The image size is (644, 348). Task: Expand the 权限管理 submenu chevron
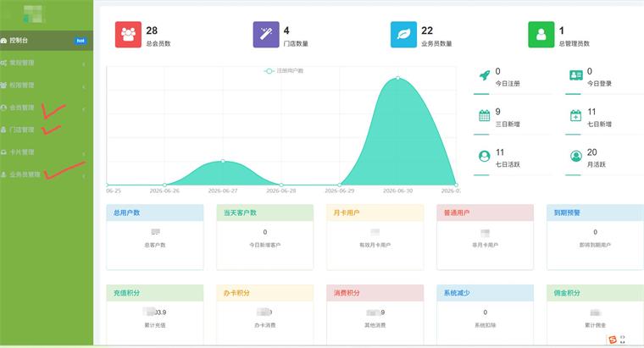click(84, 86)
